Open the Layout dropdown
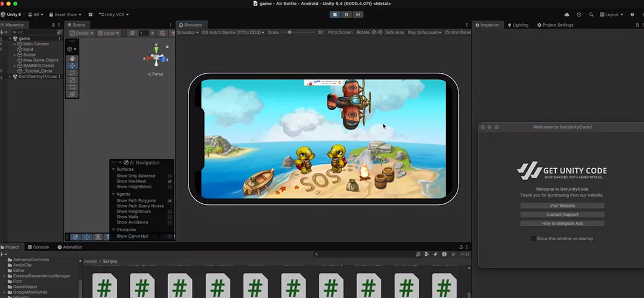The height and width of the screenshot is (298, 644). tap(611, 14)
